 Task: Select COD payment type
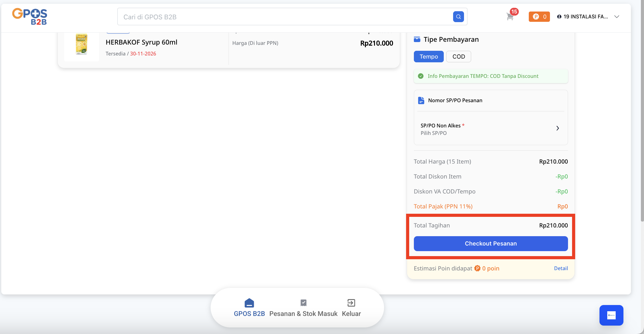coord(458,57)
